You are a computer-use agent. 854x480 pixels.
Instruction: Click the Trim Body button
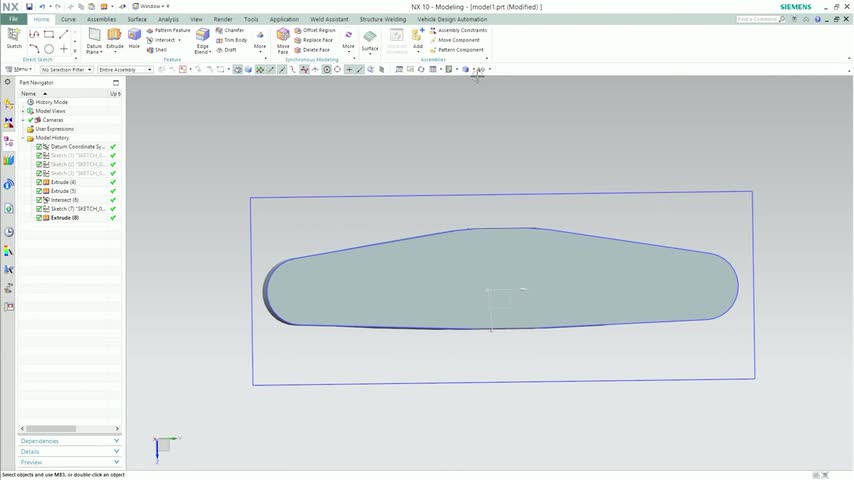[231, 40]
